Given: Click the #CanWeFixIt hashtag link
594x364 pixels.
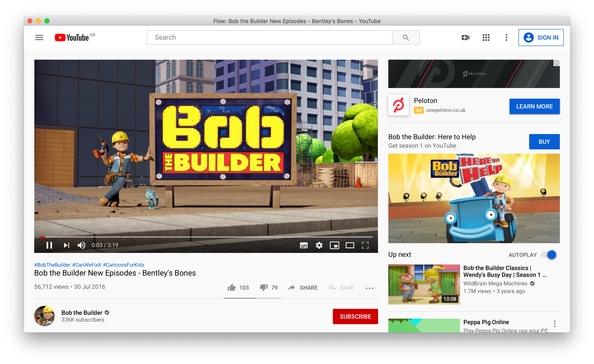Looking at the screenshot, I should tap(87, 265).
